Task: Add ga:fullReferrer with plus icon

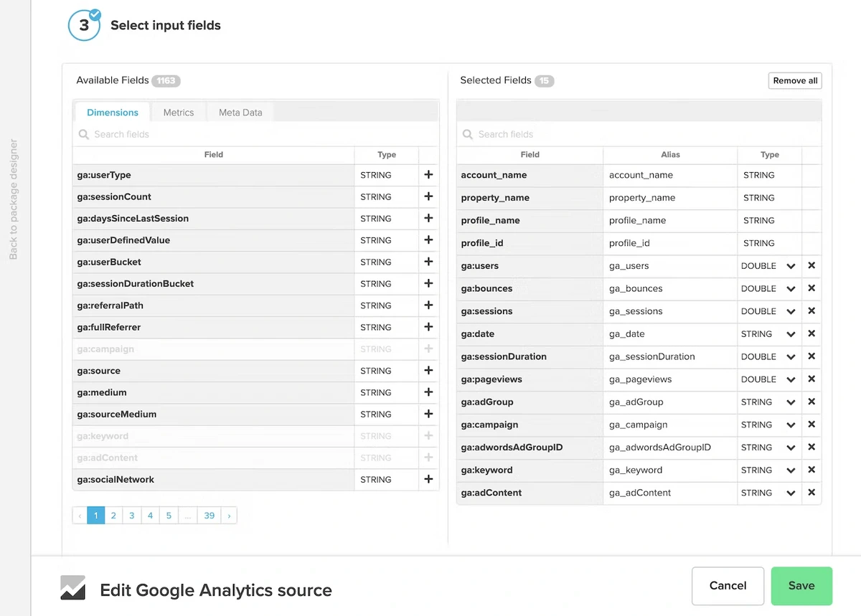Action: tap(428, 327)
